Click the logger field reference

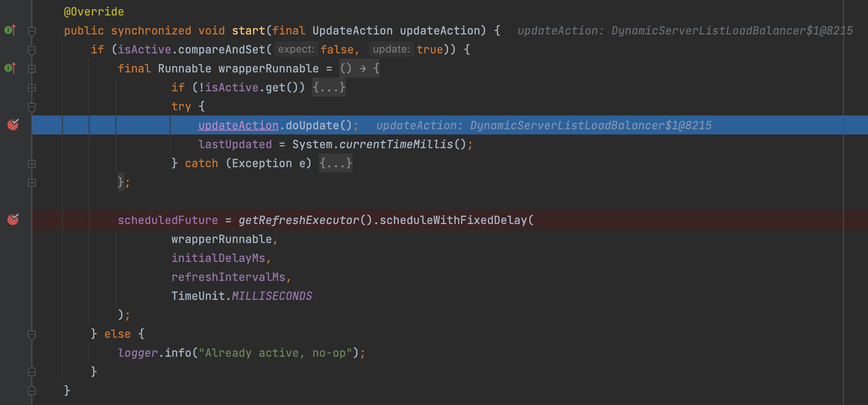(x=138, y=353)
